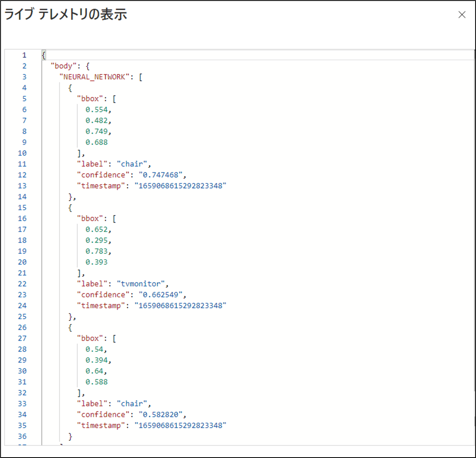Click confidence value "0.662549"
The image size is (476, 458).
pyautogui.click(x=161, y=295)
